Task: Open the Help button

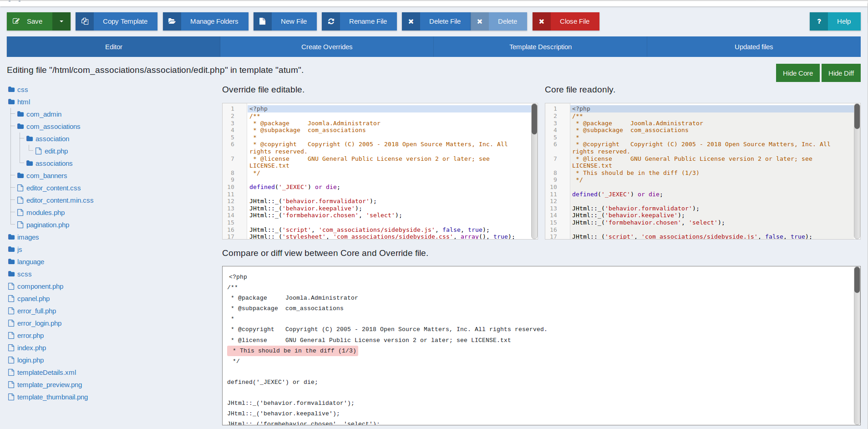Action: click(x=835, y=21)
